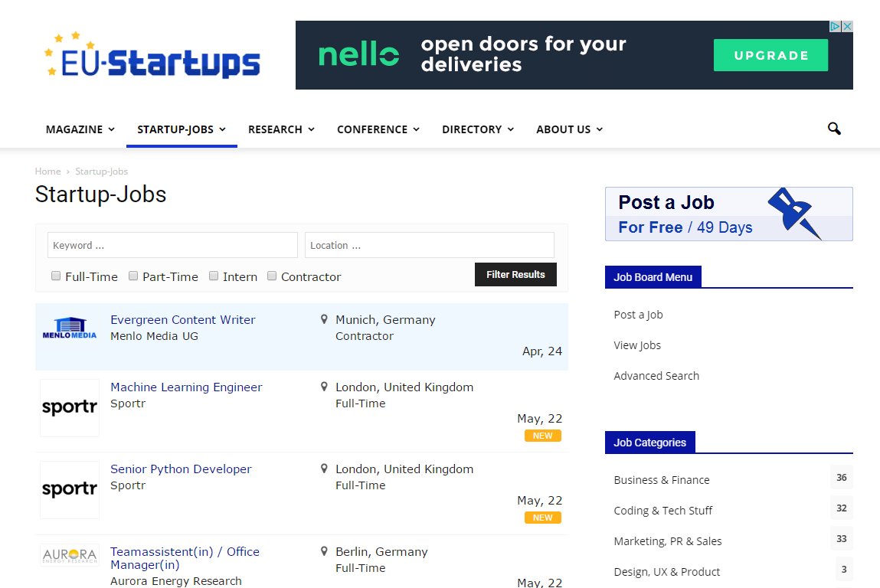Click the Post a Job For Free banner
The width and height of the screenshot is (880, 588).
728,214
